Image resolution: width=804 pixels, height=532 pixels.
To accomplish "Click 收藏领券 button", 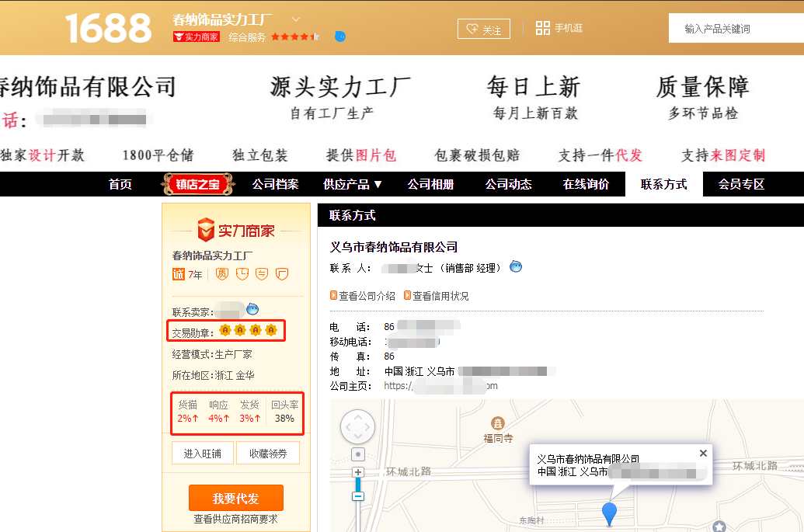I will (268, 453).
